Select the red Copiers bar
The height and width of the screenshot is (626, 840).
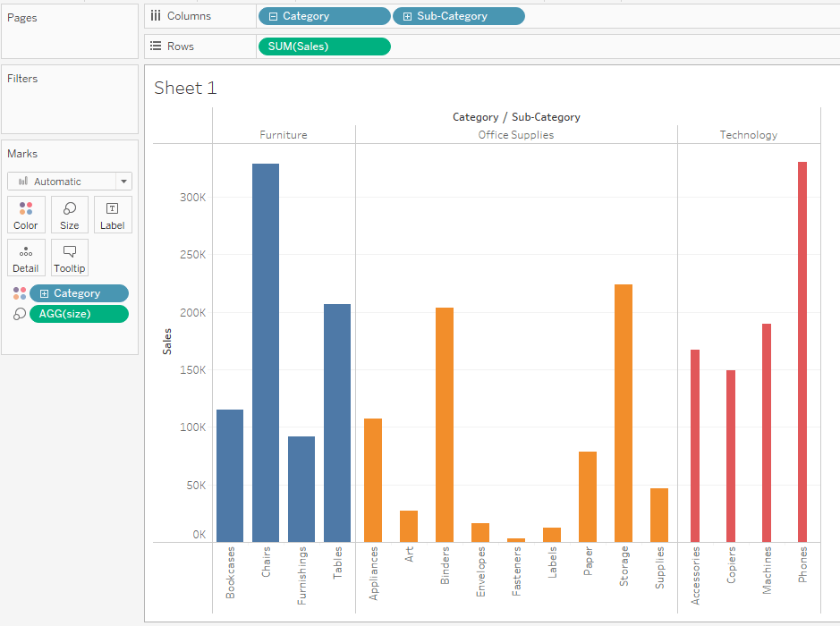731,456
